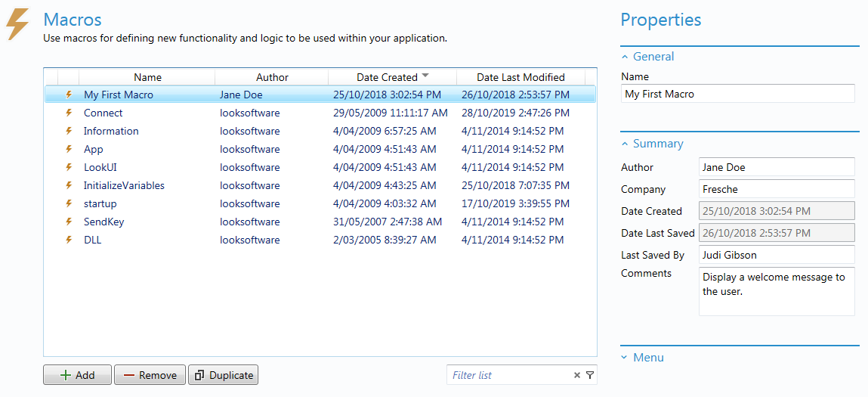The width and height of the screenshot is (868, 397).
Task: Click lightning icon beside startup macro
Action: (x=70, y=204)
